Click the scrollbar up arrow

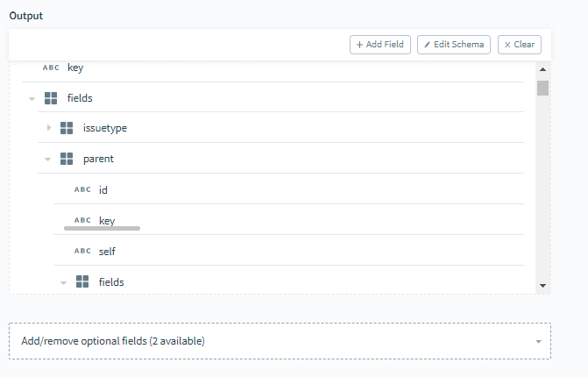pyautogui.click(x=542, y=69)
